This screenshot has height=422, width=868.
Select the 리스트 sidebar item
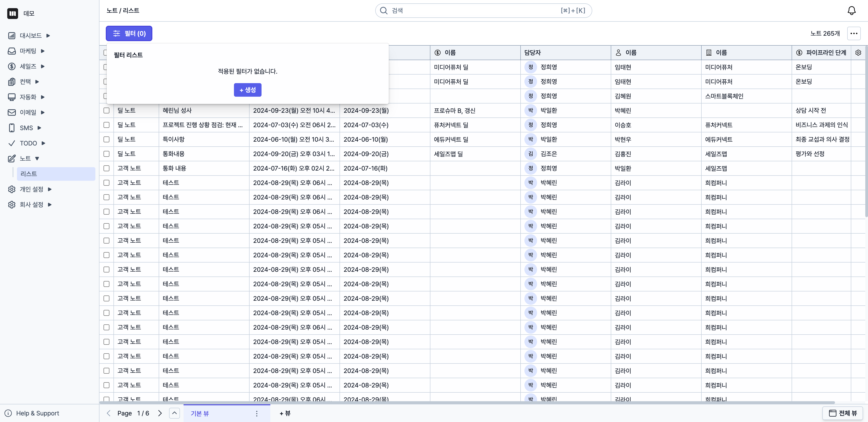(56, 174)
